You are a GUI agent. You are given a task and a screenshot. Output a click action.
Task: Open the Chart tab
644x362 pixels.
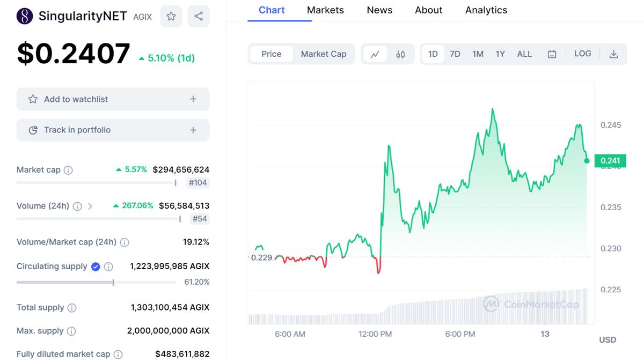[272, 10]
